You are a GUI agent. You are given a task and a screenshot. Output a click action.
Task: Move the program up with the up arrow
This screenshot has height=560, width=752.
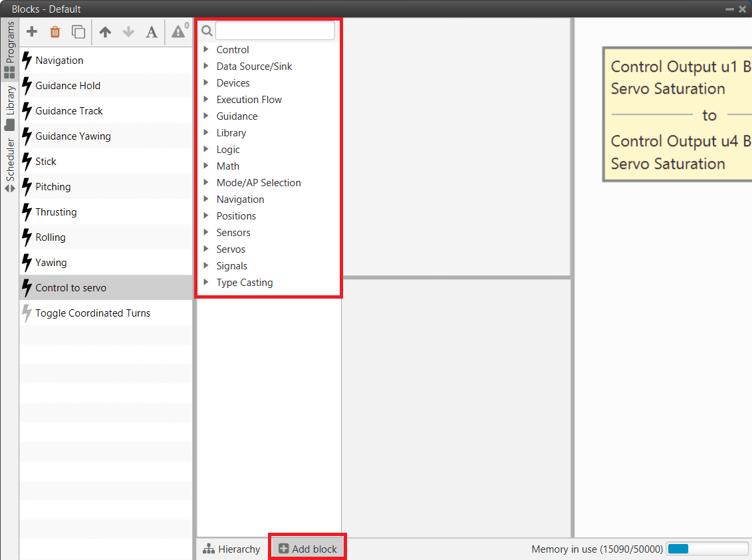pyautogui.click(x=105, y=32)
